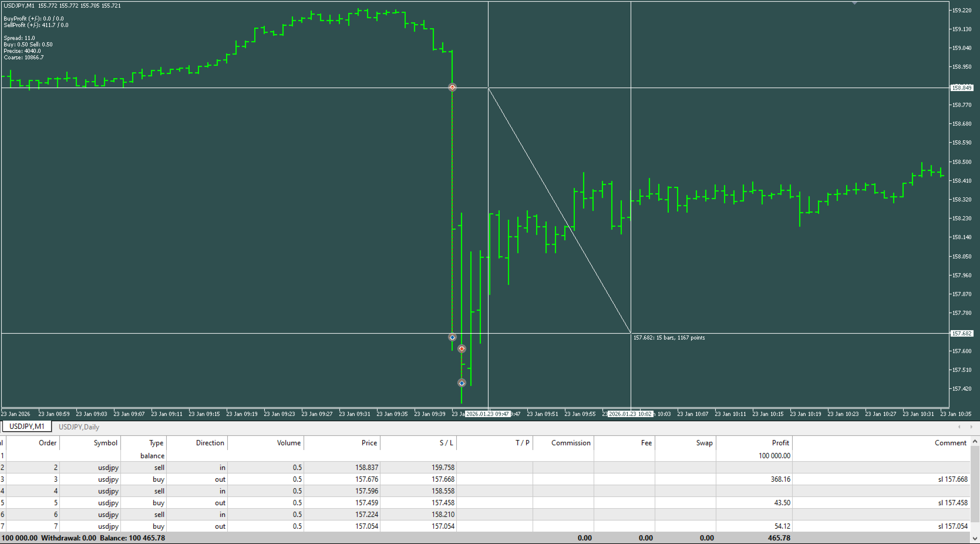Viewport: 980px width, 544px height.
Task: Click the left chart-tab scroll arrow
Action: point(959,427)
